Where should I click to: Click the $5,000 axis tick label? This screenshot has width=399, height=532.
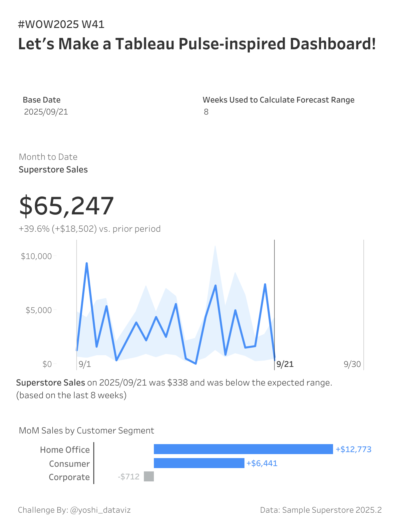click(39, 310)
